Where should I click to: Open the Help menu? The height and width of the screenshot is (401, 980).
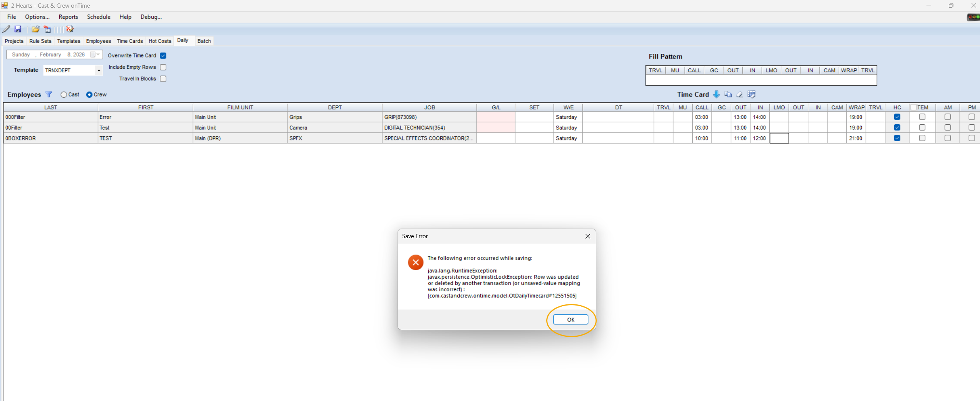pyautogui.click(x=125, y=17)
